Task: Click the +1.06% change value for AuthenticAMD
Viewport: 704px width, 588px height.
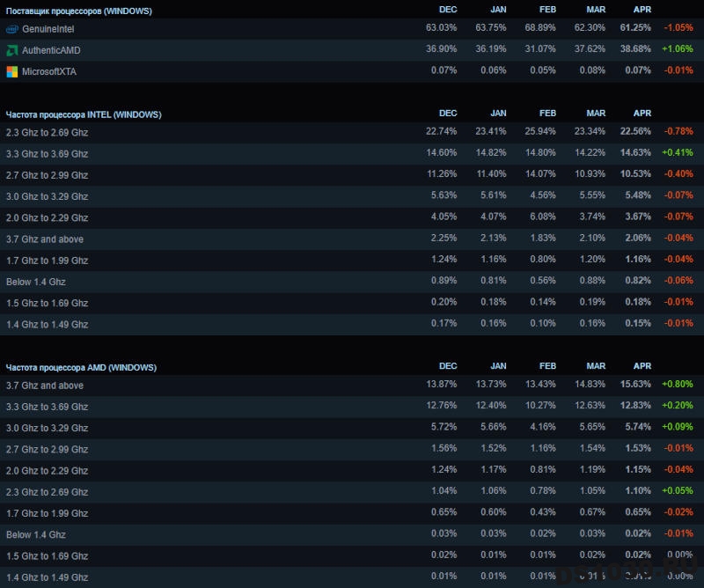Action: (x=678, y=48)
